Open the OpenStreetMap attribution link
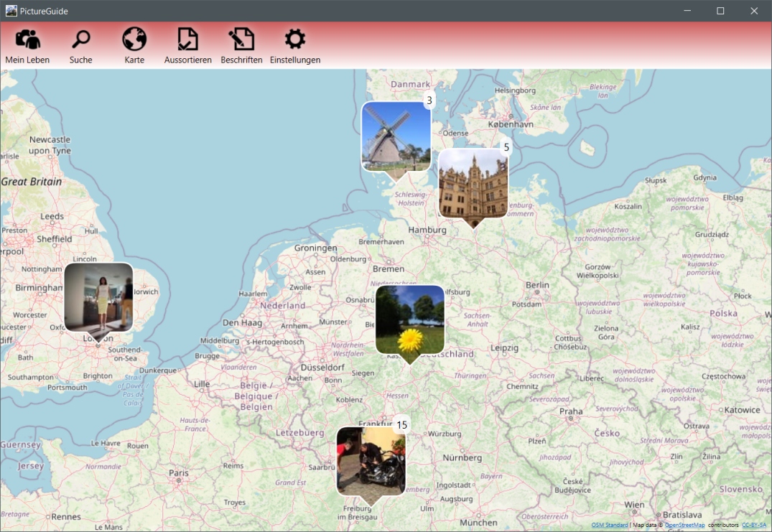The image size is (772, 532). 685,525
